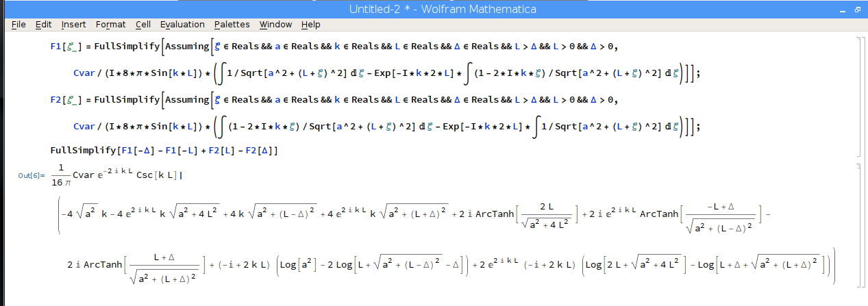This screenshot has height=306, width=868.
Task: Open the Window menu
Action: coord(275,25)
